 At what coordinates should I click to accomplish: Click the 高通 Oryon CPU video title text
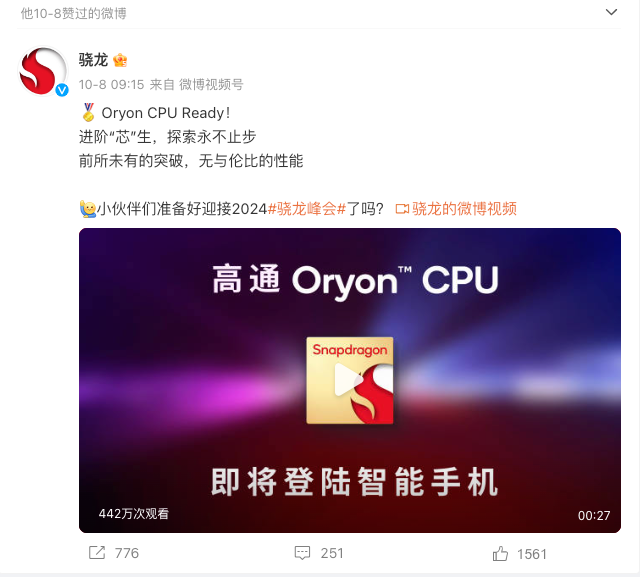click(355, 280)
